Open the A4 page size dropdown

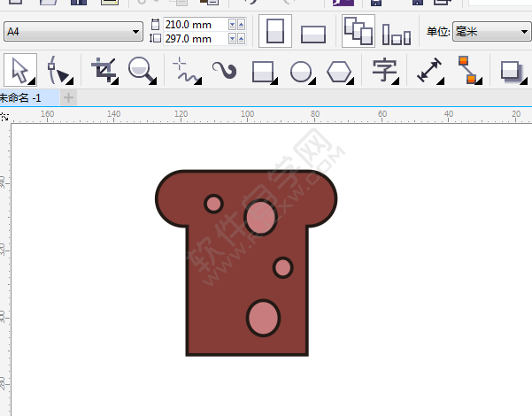pos(73,32)
